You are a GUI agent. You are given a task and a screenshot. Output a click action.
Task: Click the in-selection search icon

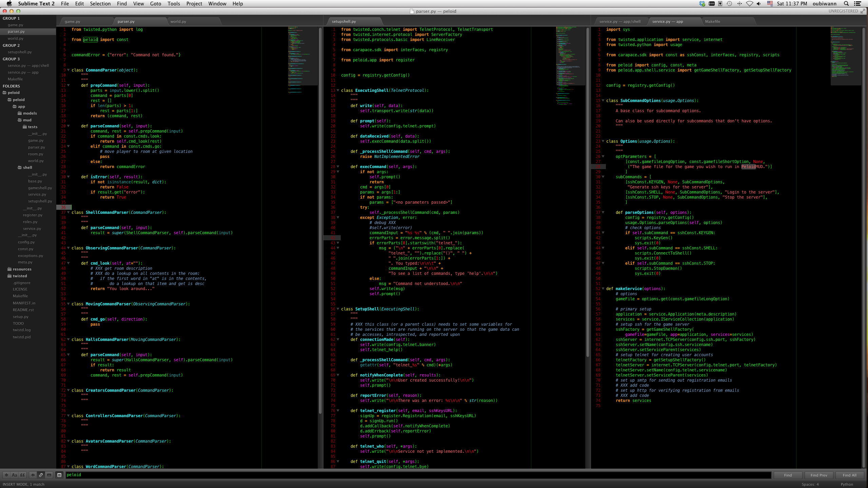(x=49, y=475)
